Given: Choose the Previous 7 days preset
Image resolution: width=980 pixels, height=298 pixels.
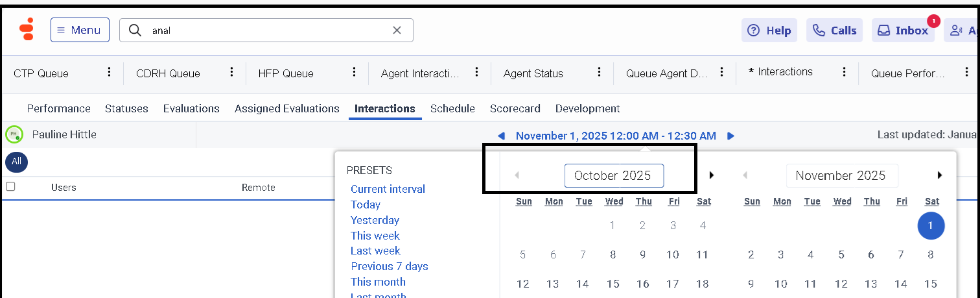Looking at the screenshot, I should (x=389, y=266).
